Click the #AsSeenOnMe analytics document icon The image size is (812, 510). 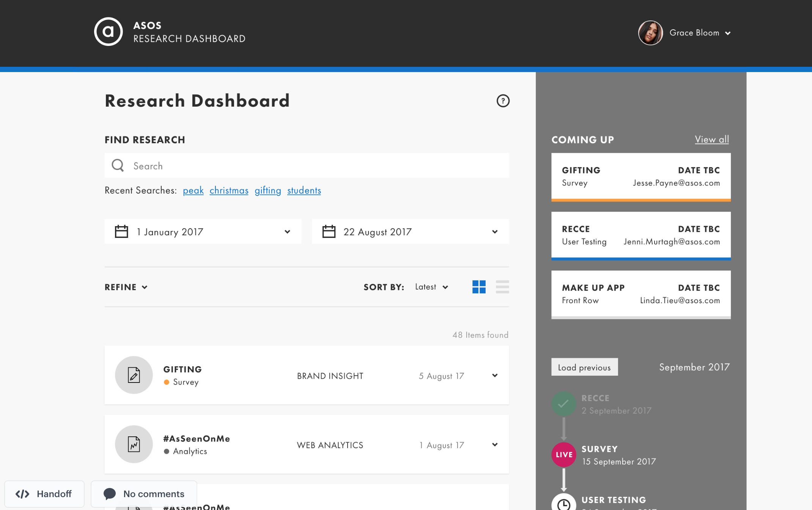click(134, 444)
